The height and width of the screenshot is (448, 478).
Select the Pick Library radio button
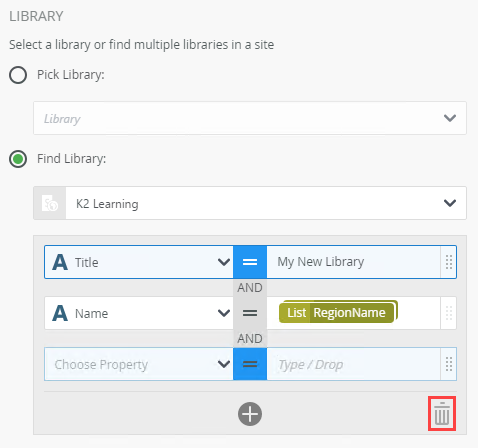tap(18, 75)
